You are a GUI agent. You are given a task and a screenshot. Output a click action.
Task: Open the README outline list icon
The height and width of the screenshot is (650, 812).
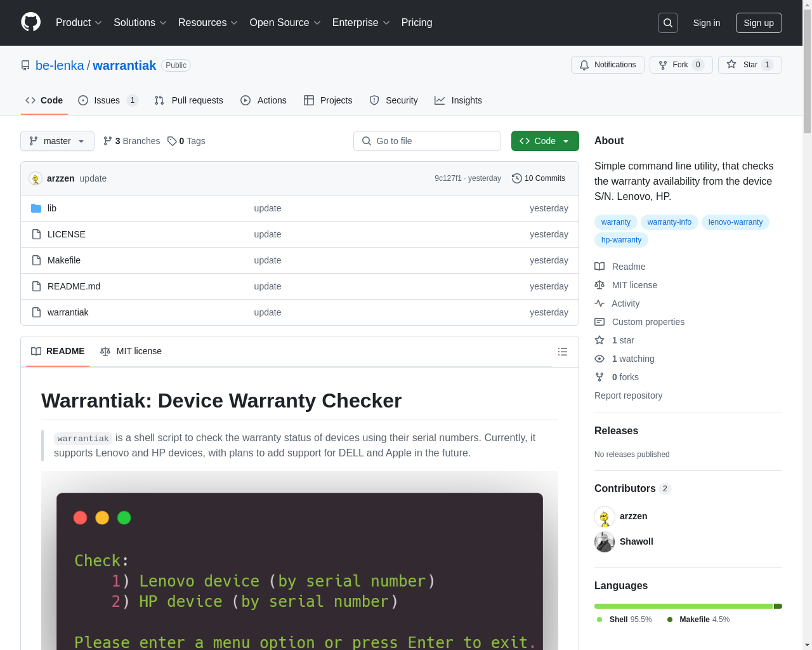[563, 352]
